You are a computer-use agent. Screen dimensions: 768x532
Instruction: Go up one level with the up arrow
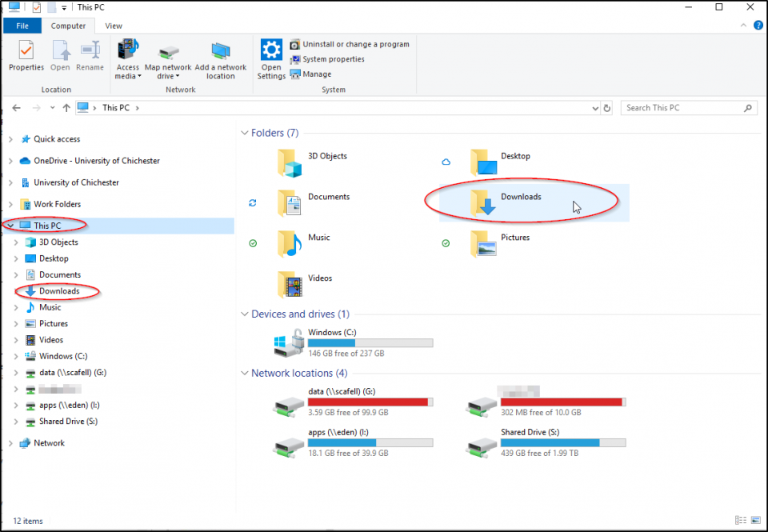click(x=66, y=108)
